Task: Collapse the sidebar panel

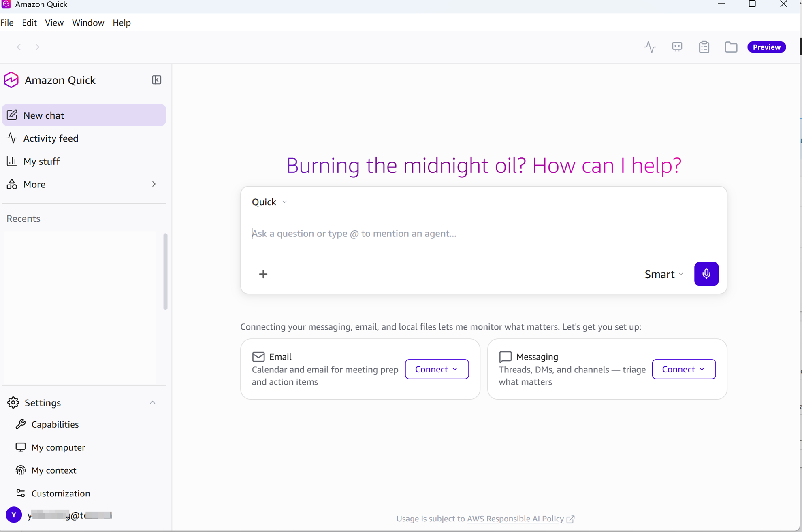Action: click(157, 80)
